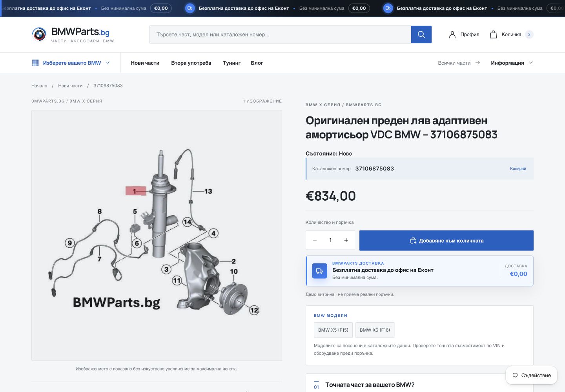Click the cart item count badge
This screenshot has width=565, height=392.
(x=529, y=34)
